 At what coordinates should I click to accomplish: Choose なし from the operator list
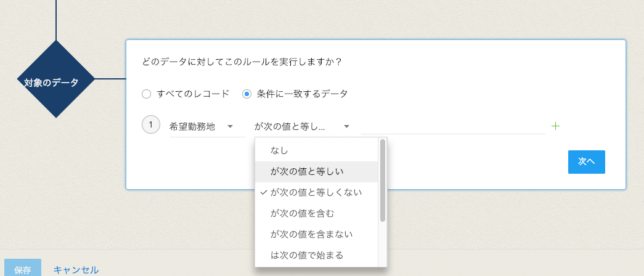click(x=316, y=151)
